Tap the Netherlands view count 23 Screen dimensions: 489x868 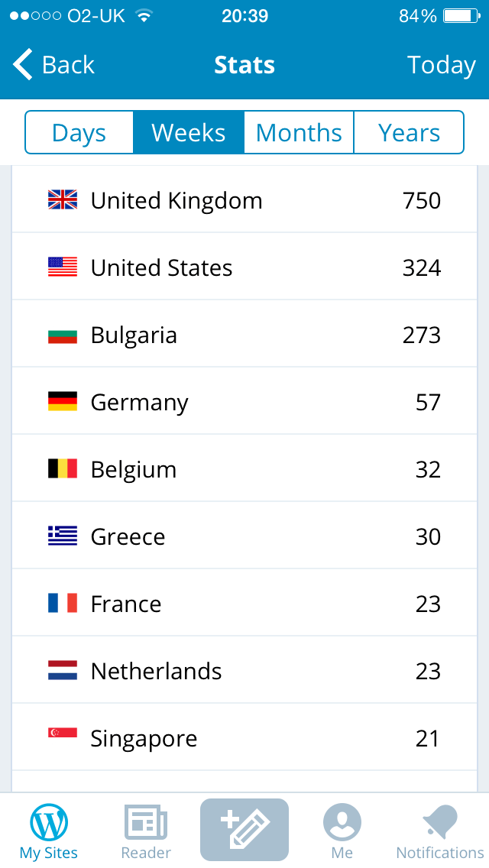[x=428, y=671]
